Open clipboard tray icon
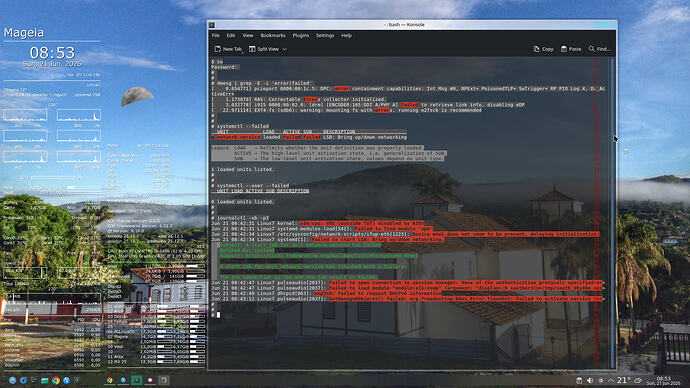 pos(579,381)
